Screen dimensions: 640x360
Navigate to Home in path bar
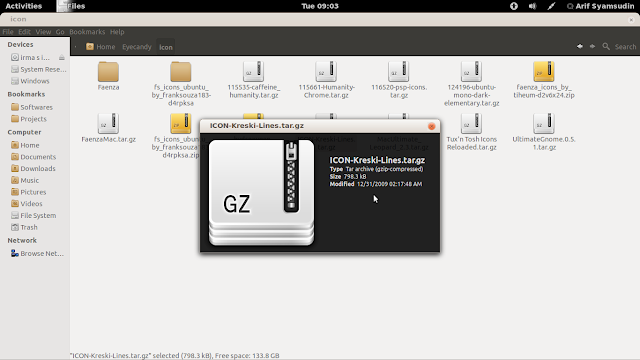tap(100, 47)
